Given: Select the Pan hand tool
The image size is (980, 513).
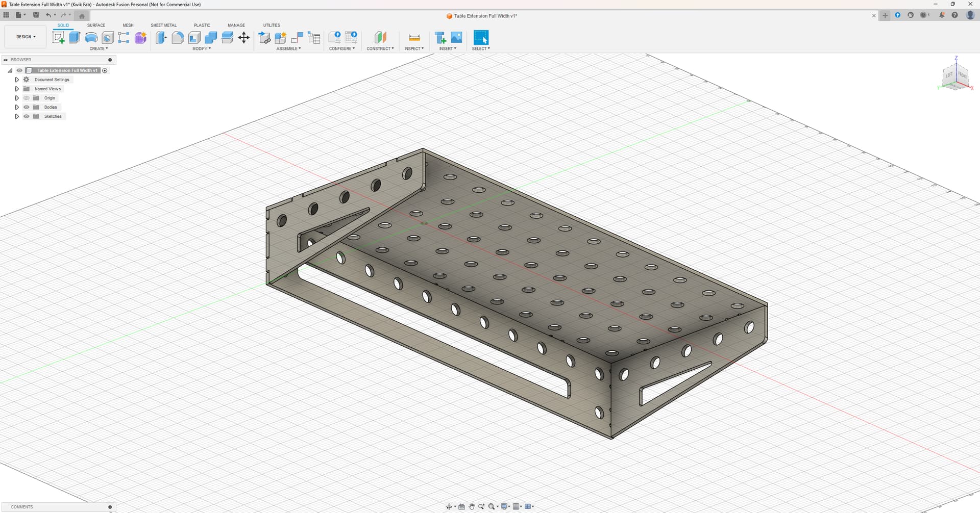Looking at the screenshot, I should [472, 506].
